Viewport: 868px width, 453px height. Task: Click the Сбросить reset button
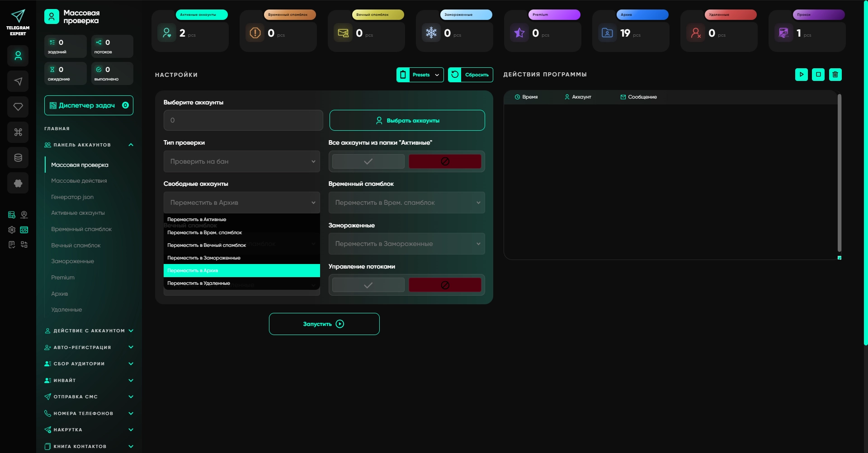tap(470, 75)
